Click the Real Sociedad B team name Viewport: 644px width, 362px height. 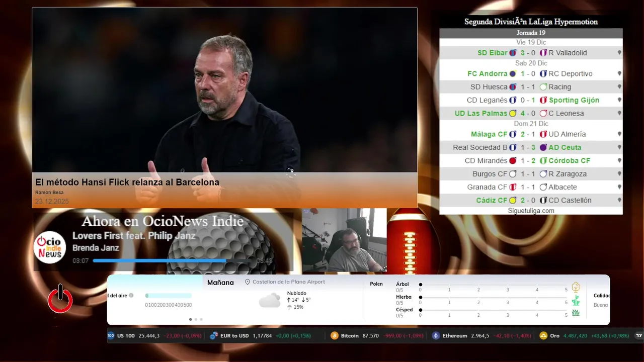click(x=480, y=147)
